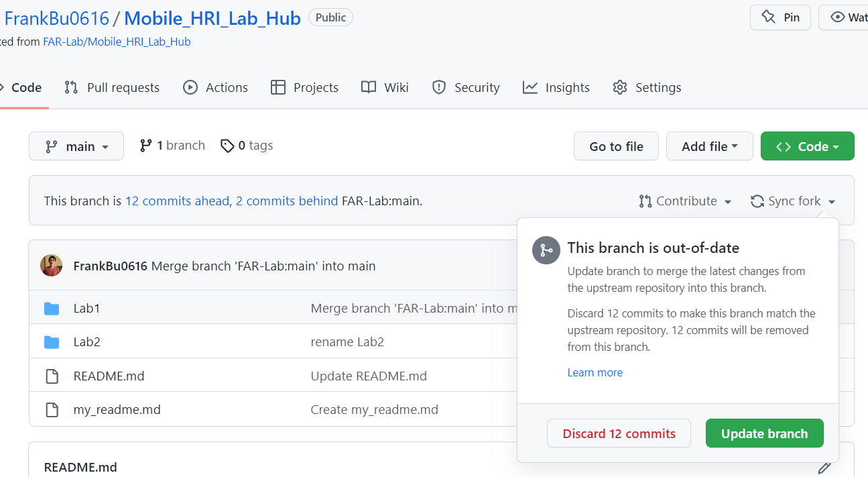Open the latest commit message 'Merge branch FAR-Lab:main into main'
The image size is (868, 477).
click(263, 266)
